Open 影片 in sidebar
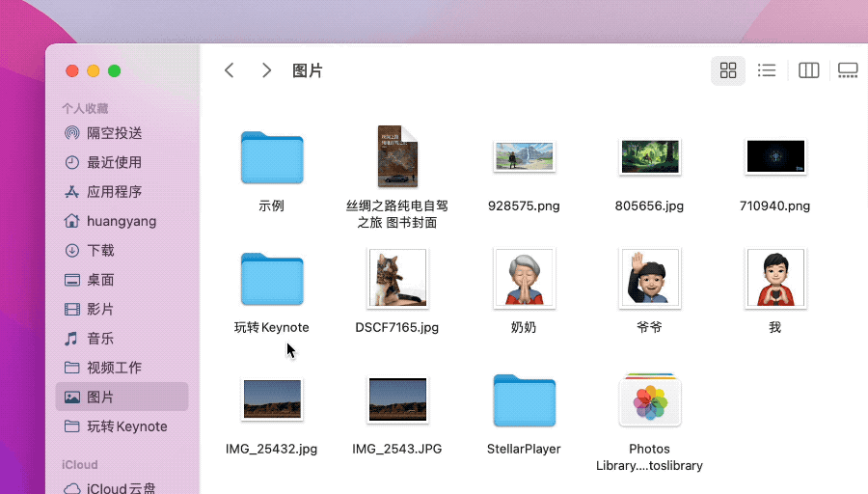868x494 pixels. coord(122,309)
